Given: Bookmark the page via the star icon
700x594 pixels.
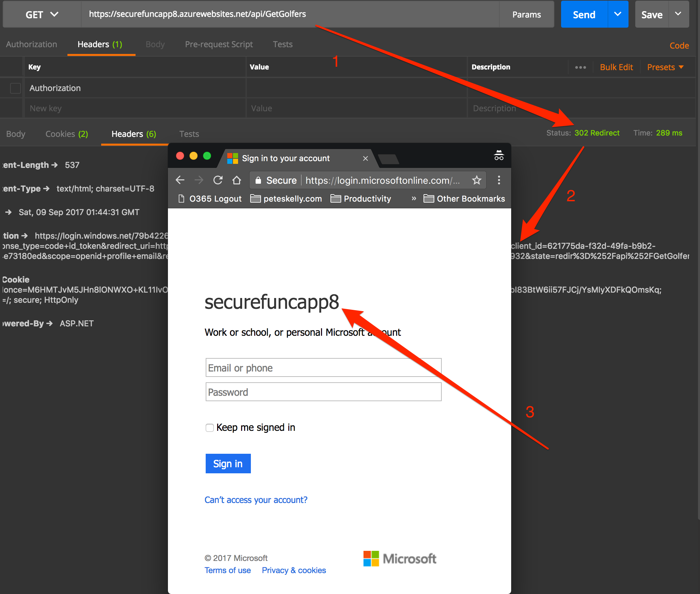Looking at the screenshot, I should (x=476, y=180).
